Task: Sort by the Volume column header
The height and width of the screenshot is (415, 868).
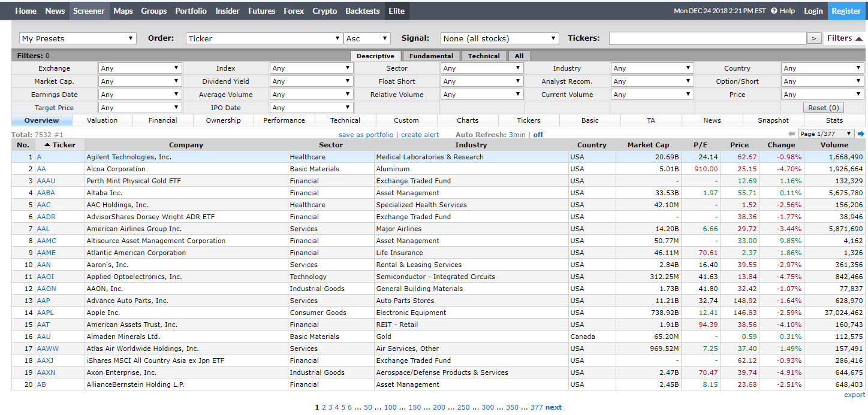Action: 834,145
